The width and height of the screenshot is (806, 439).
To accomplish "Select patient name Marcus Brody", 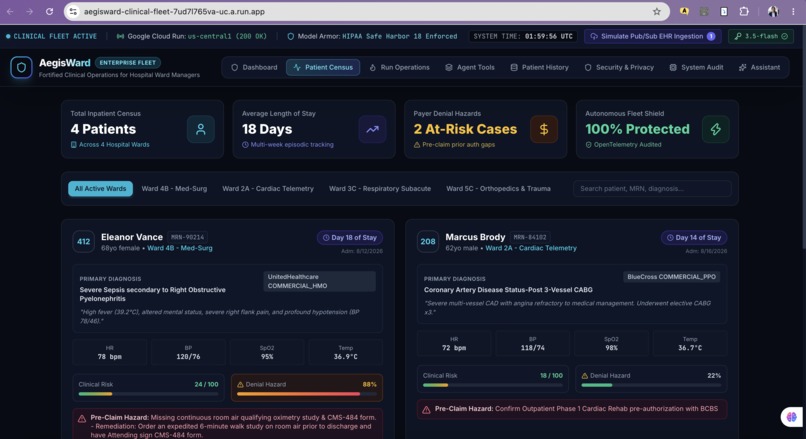I will pyautogui.click(x=475, y=237).
